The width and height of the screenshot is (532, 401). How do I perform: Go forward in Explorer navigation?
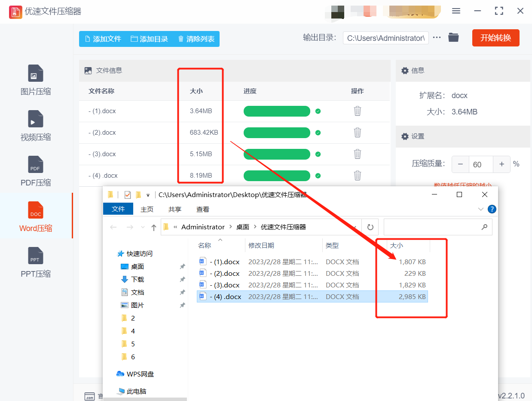pyautogui.click(x=130, y=227)
